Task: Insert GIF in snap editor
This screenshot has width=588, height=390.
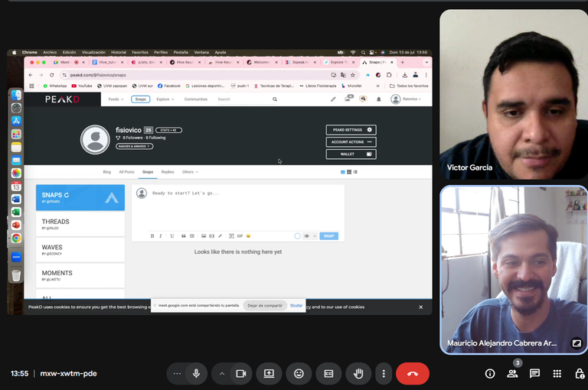Action: (x=240, y=236)
